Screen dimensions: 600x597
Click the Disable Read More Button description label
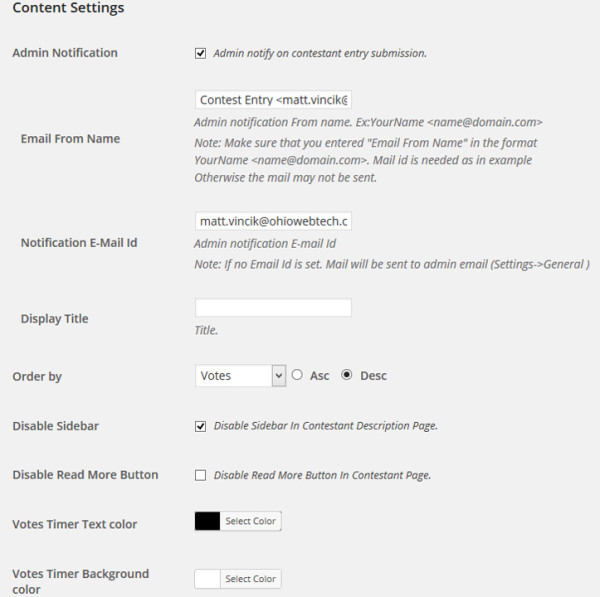(322, 475)
